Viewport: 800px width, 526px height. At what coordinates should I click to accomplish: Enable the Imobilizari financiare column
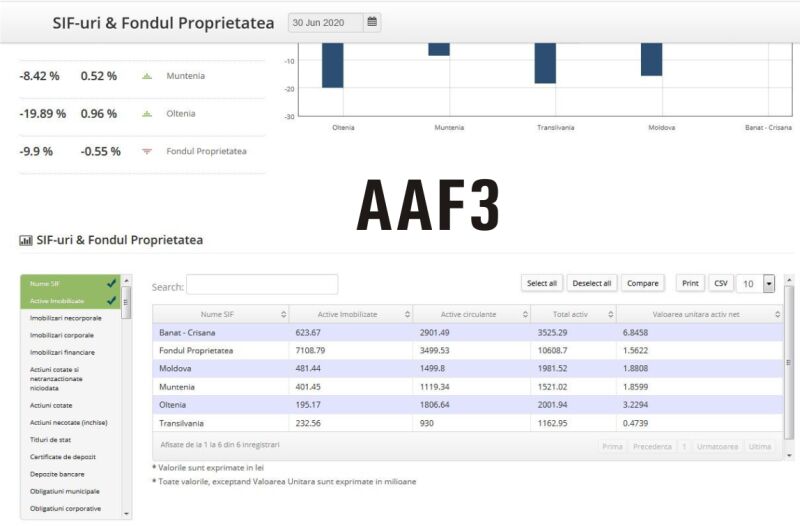[70, 353]
